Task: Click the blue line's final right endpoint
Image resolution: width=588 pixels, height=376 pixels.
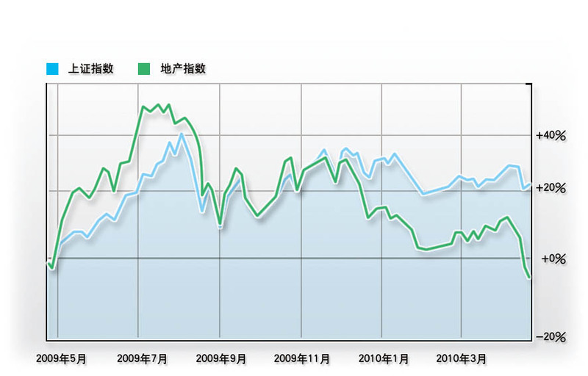Action: [529, 185]
